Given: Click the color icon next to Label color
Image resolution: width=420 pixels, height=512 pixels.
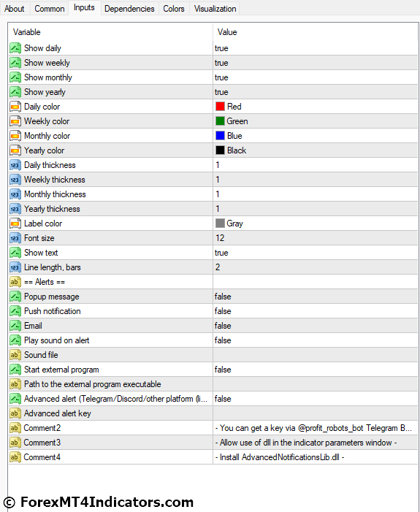Looking at the screenshot, I should pos(15,223).
